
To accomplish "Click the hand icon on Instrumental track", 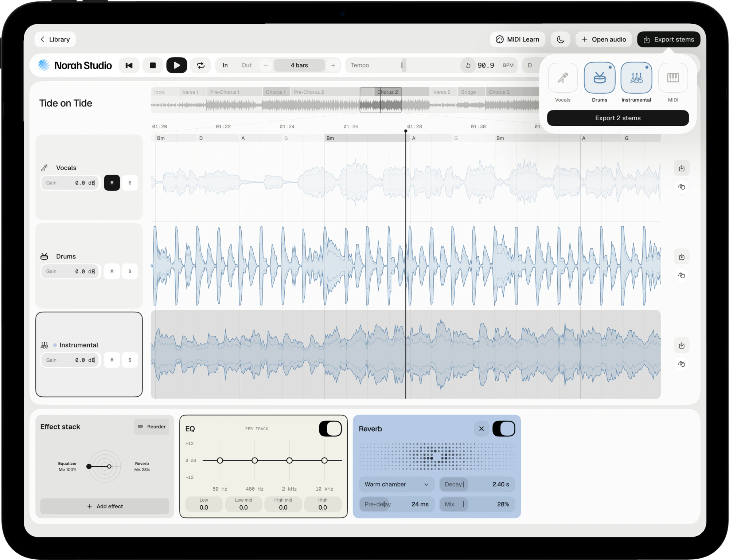I will [682, 364].
